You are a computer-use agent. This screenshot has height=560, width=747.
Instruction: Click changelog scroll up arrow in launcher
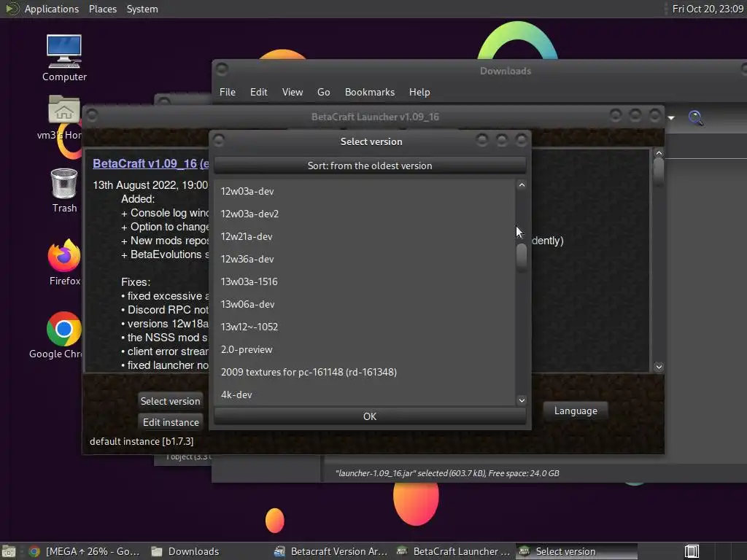pos(659,153)
